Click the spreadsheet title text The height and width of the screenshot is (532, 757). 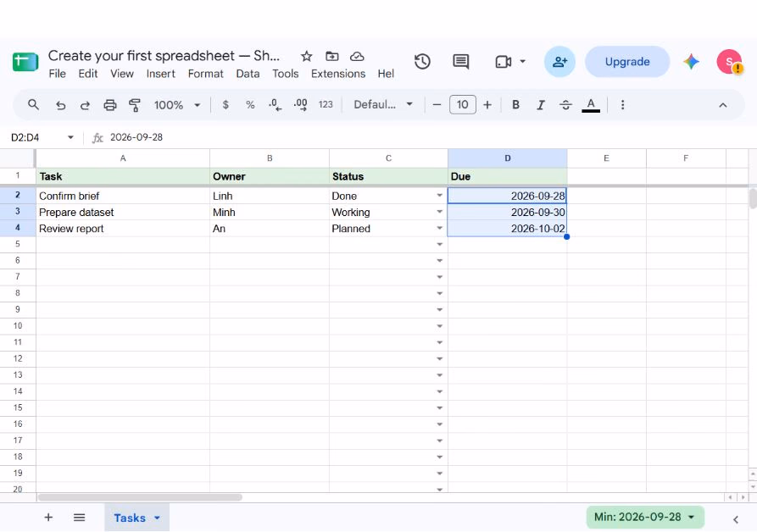pos(164,56)
